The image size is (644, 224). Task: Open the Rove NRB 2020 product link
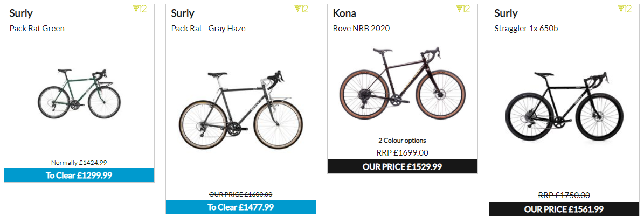pyautogui.click(x=361, y=29)
